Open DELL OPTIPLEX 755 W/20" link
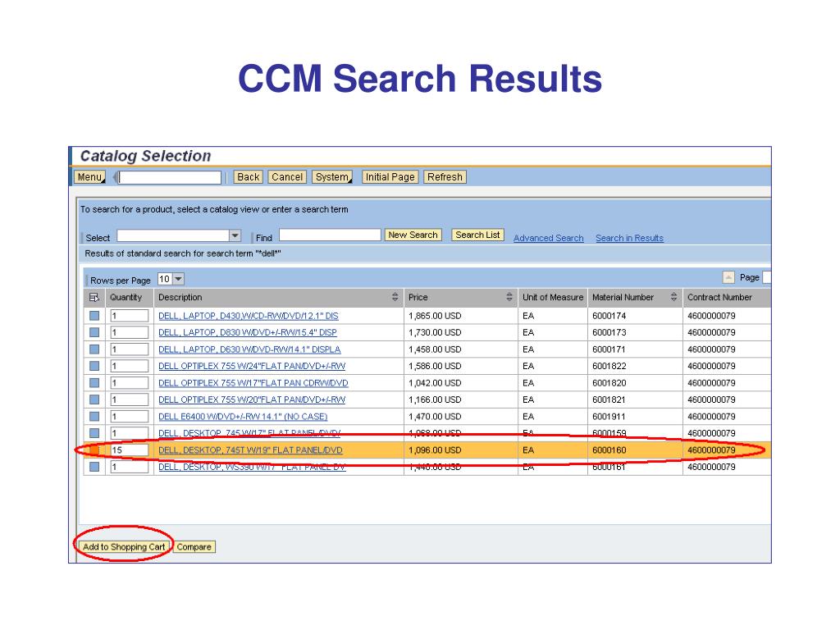 pyautogui.click(x=252, y=399)
